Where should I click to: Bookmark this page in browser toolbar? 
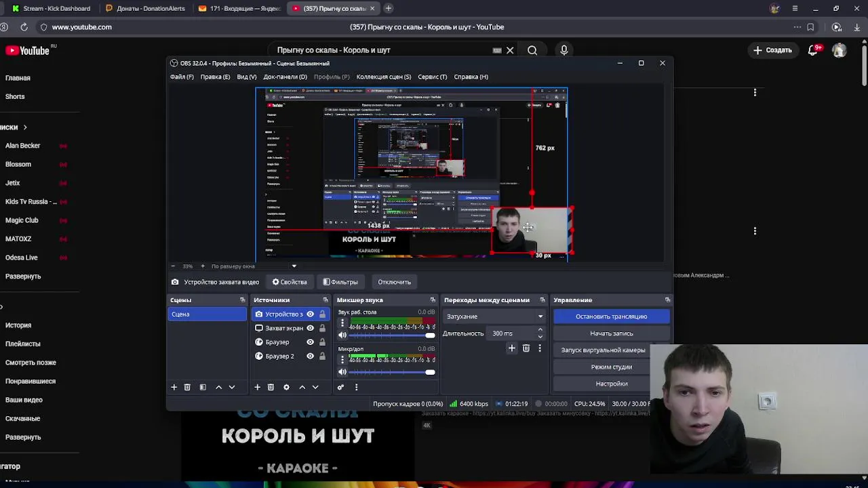pyautogui.click(x=810, y=27)
